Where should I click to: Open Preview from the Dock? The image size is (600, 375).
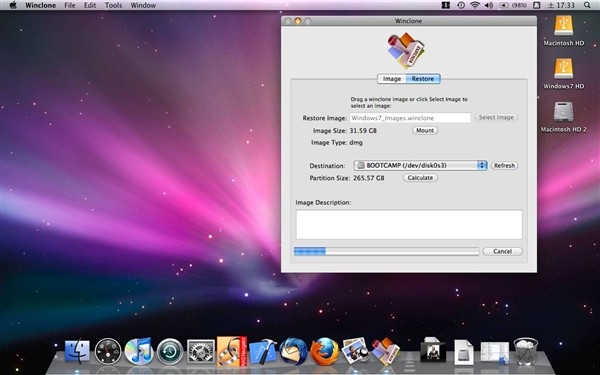coord(355,351)
